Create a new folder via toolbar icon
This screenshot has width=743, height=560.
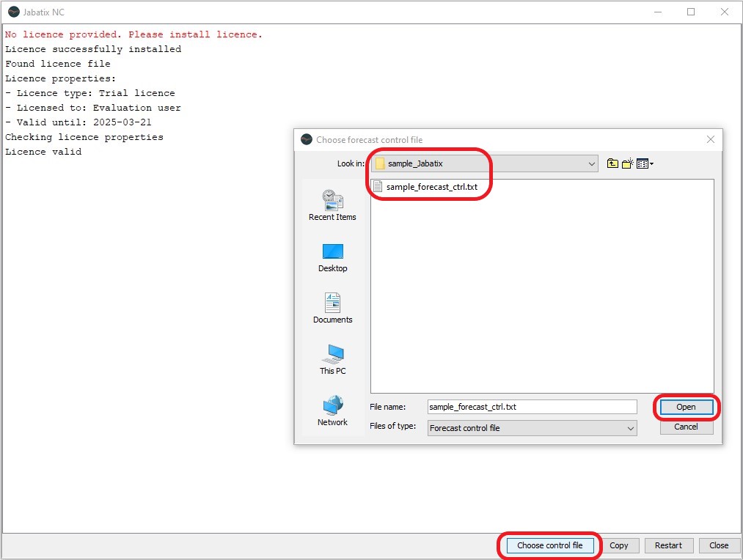(627, 163)
